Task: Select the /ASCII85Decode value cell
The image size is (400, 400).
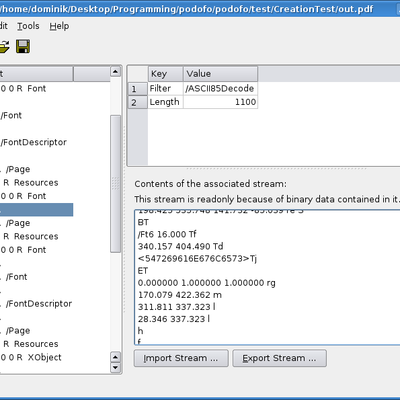Action: point(220,89)
